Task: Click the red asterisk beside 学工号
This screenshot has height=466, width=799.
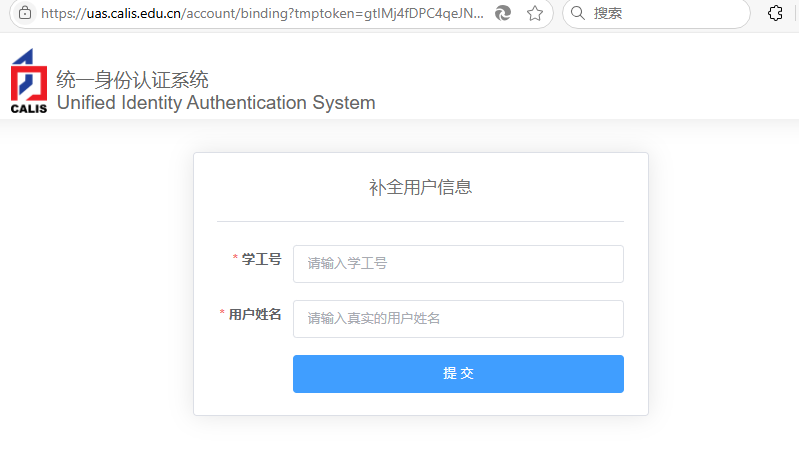Action: click(235, 260)
